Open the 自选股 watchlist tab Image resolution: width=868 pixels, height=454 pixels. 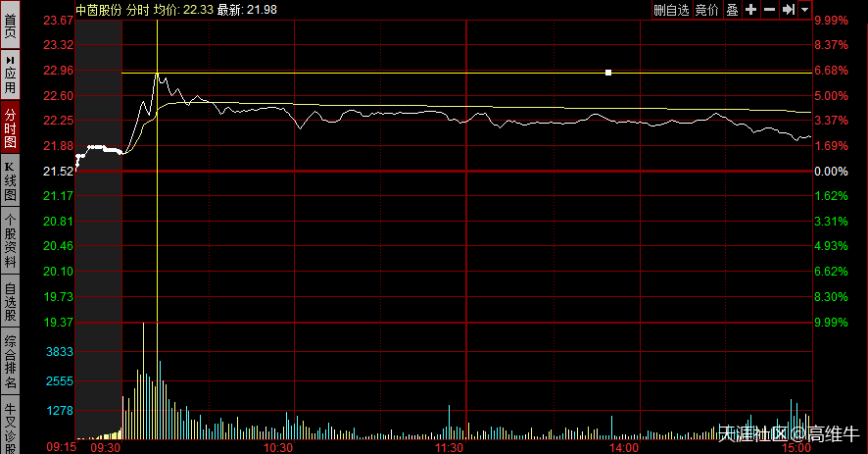click(x=10, y=302)
